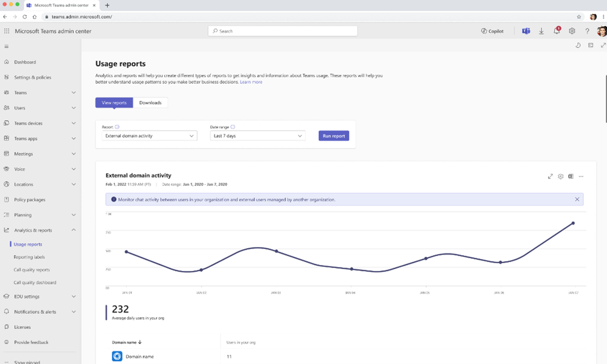Expand the Teams devices navigation section
The height and width of the screenshot is (364, 607).
(74, 123)
